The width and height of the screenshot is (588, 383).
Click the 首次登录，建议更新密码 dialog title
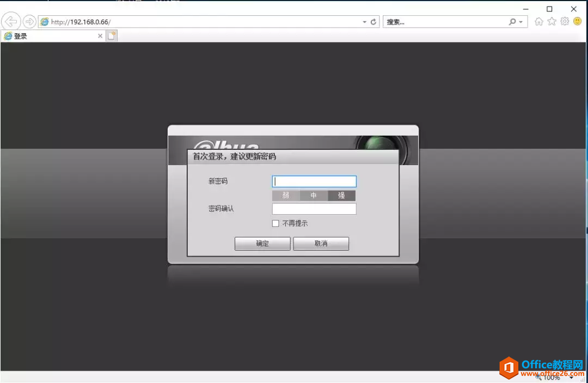click(234, 156)
